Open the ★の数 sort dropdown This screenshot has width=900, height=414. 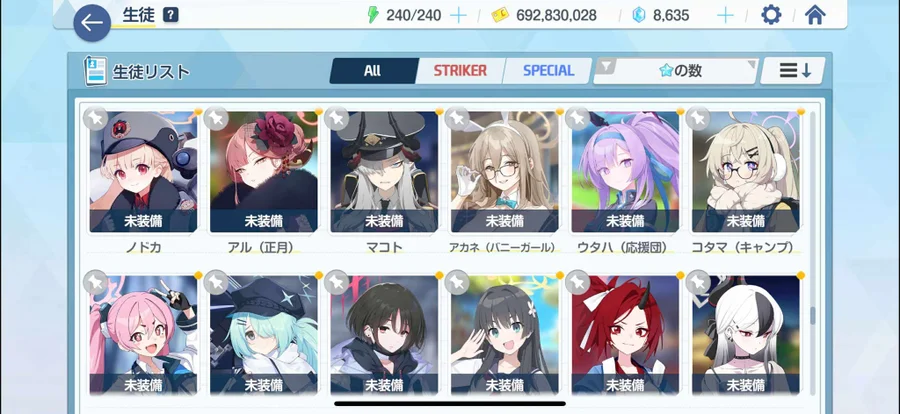tap(676, 71)
